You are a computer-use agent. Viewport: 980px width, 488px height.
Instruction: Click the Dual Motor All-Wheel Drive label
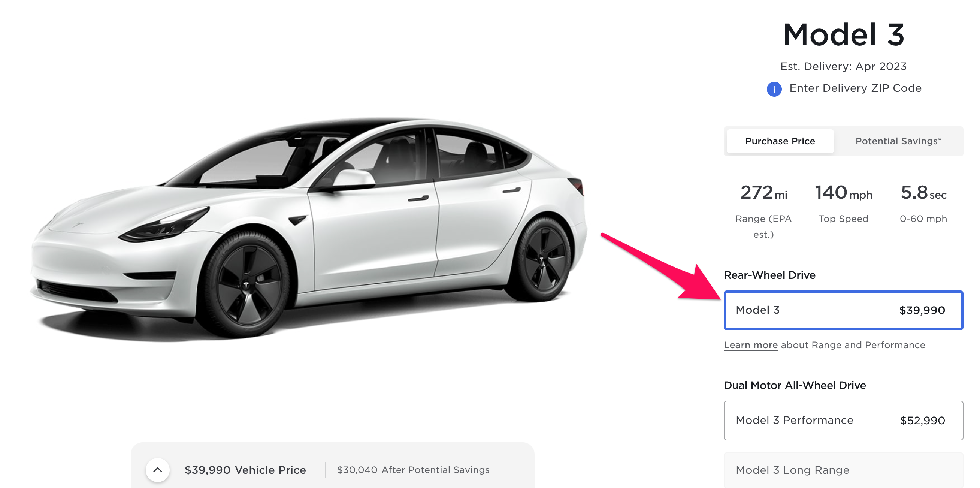[x=794, y=385]
